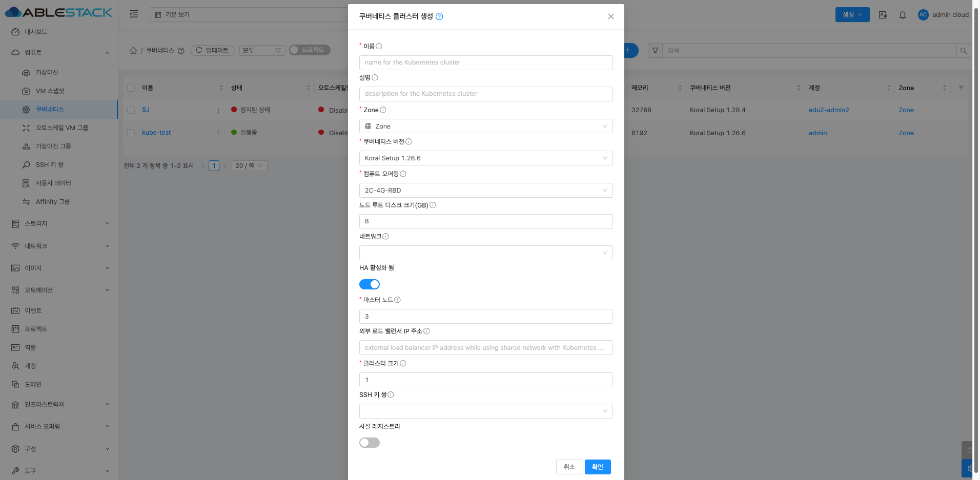Click the home icon in breadcrumb
The width and height of the screenshot is (980, 480).
pyautogui.click(x=133, y=50)
